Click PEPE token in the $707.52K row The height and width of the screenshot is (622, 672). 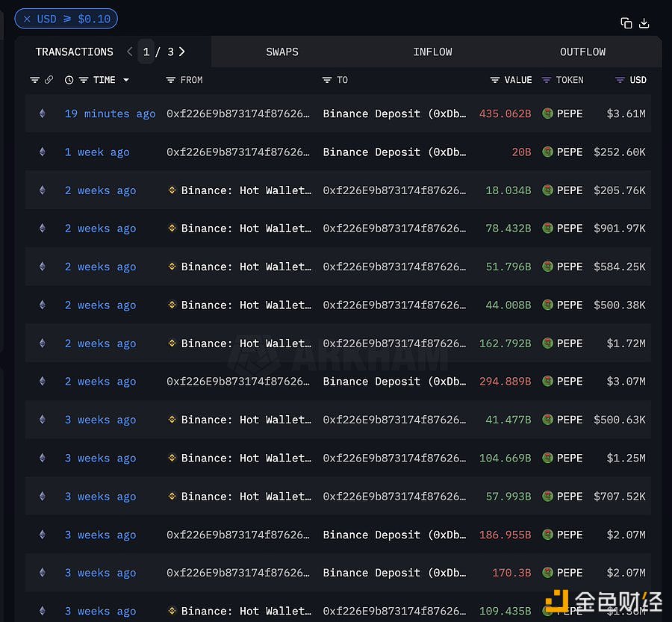(x=562, y=497)
